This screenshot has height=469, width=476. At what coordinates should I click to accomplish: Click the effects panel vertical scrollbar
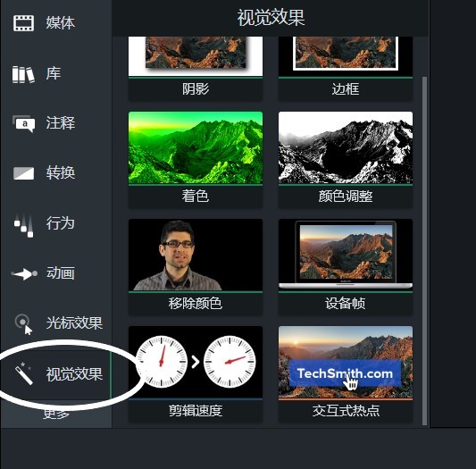(x=424, y=251)
